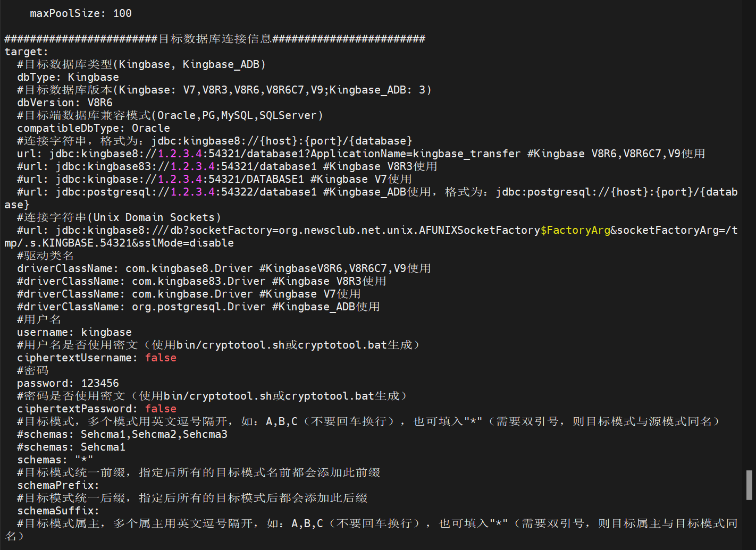Click the password value 123456
The height and width of the screenshot is (550, 756).
pos(100,383)
